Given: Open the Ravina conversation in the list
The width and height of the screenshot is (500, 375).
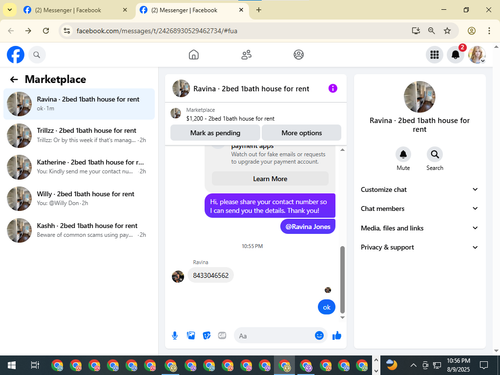Looking at the screenshot, I should [79, 104].
